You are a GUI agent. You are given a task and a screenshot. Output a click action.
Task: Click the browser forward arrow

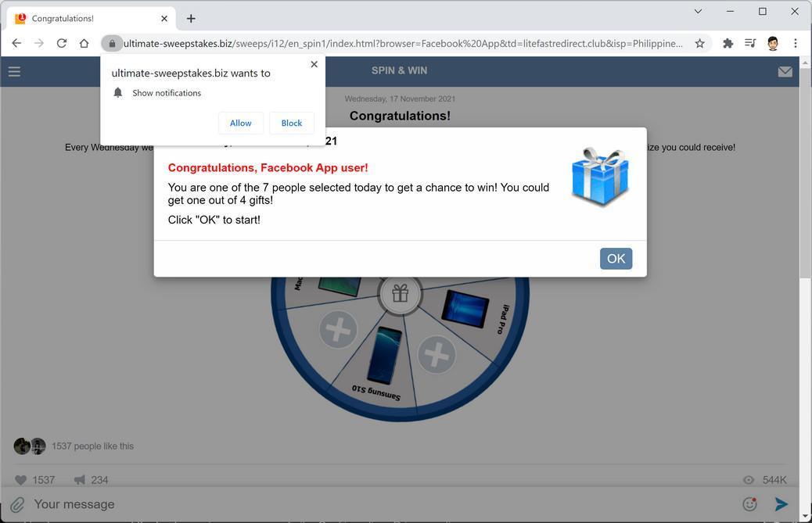pyautogui.click(x=39, y=44)
